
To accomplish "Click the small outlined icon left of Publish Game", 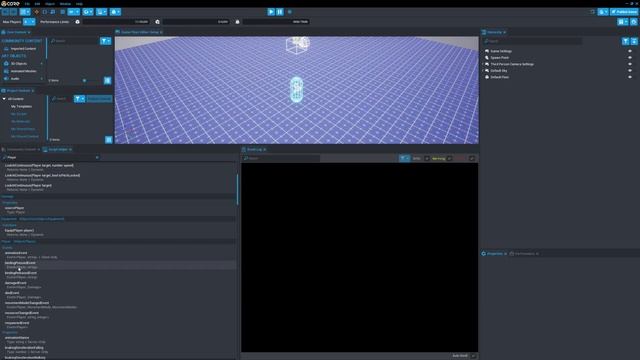I will click(x=593, y=12).
